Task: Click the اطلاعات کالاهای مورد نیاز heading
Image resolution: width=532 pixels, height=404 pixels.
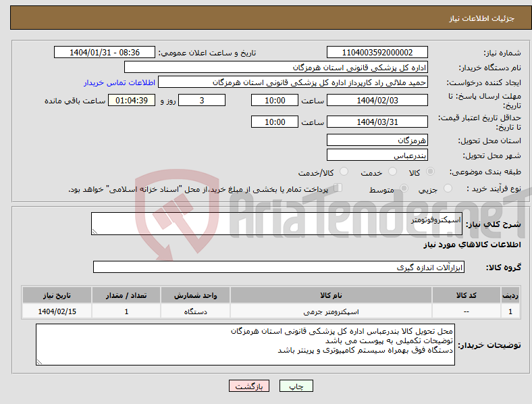Action: pyautogui.click(x=472, y=245)
